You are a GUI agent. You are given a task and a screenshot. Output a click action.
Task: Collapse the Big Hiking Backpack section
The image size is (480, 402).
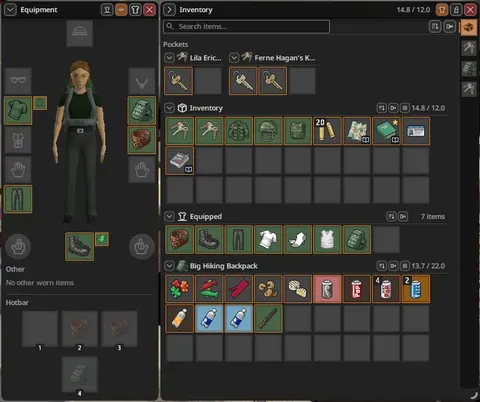[x=169, y=266]
